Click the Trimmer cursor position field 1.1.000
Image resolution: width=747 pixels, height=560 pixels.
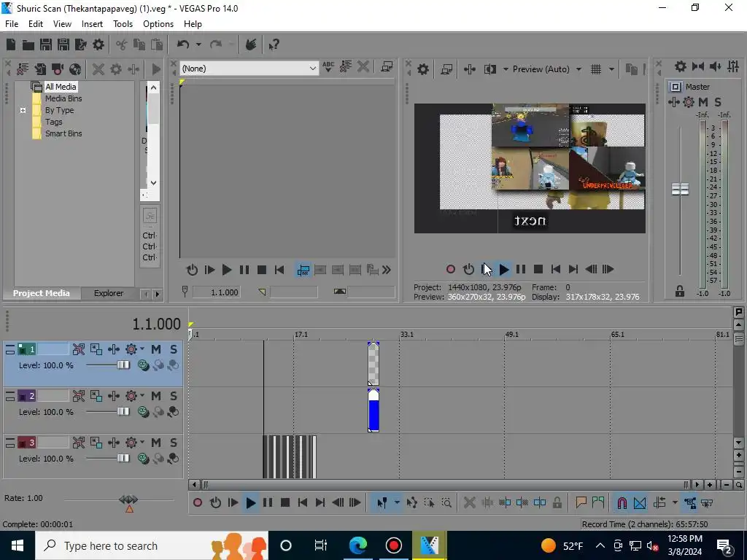pos(217,292)
